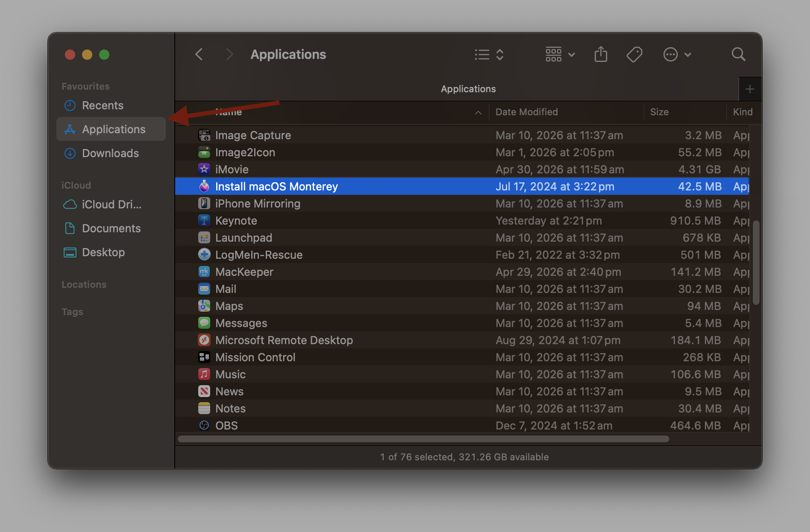810x532 pixels.
Task: Click the horizontal scrollbar thumb
Action: [423, 439]
